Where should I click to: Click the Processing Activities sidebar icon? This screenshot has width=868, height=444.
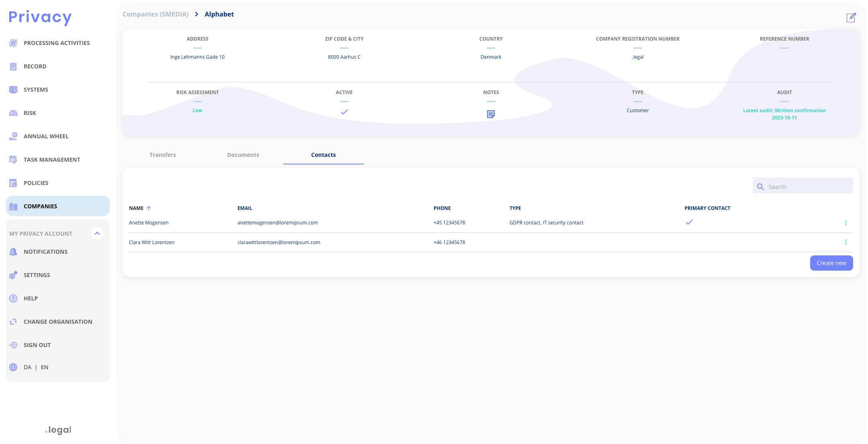pos(13,43)
